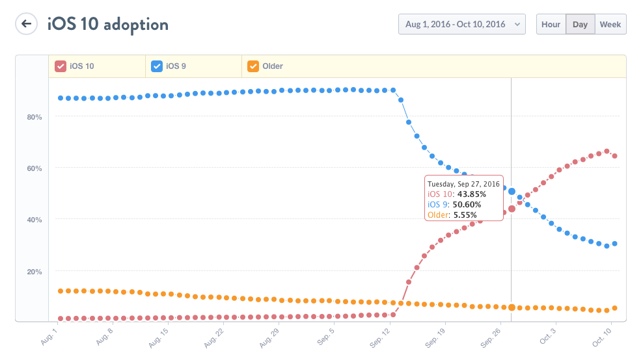Click the iOS 10 legend label
643x364 pixels.
[81, 66]
